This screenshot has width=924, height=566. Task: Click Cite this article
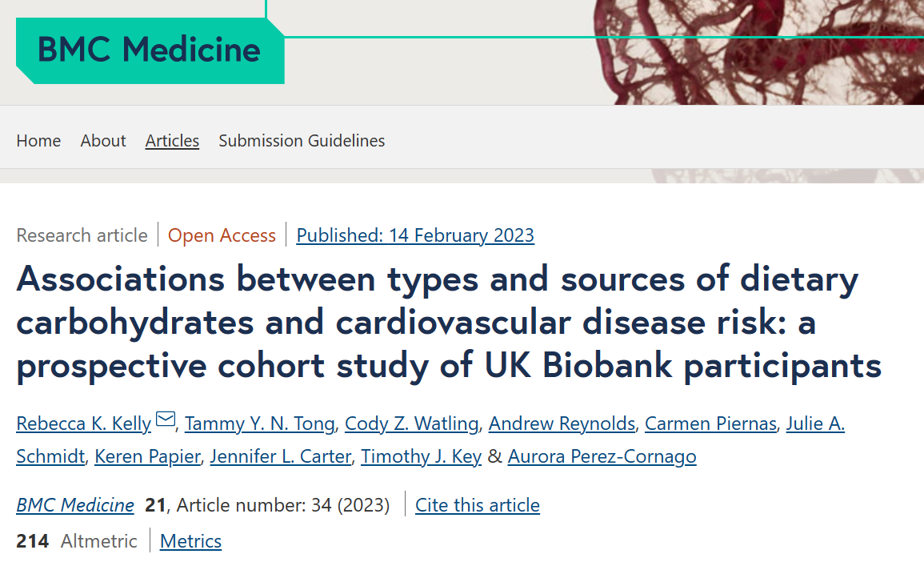tap(478, 505)
